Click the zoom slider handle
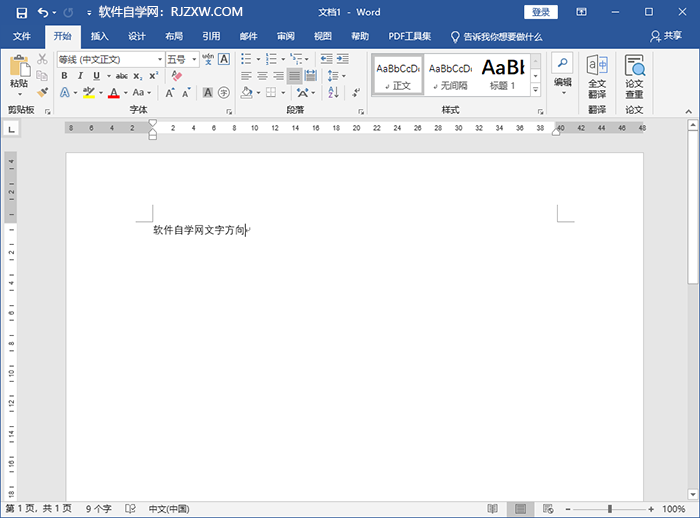Screen dimensions: 700x518 click(x=610, y=509)
